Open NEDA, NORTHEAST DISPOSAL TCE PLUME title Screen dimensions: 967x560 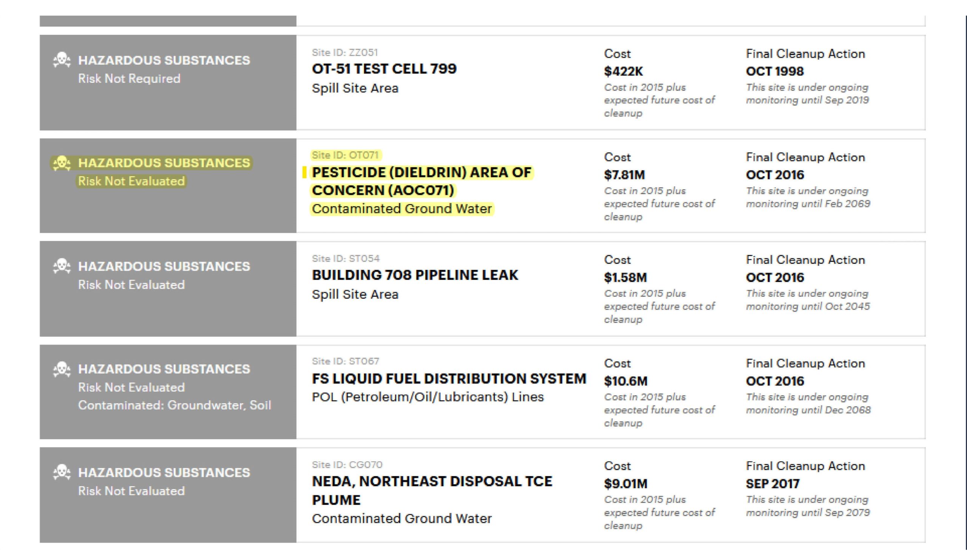432,482
